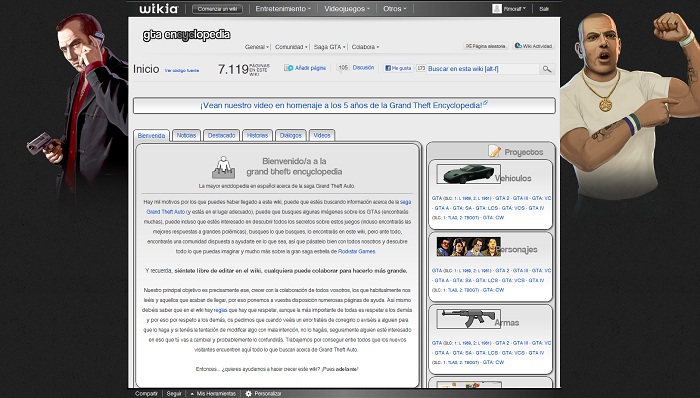700x398 pixels.
Task: Click GTA IV under Armas
Action: tap(537, 352)
